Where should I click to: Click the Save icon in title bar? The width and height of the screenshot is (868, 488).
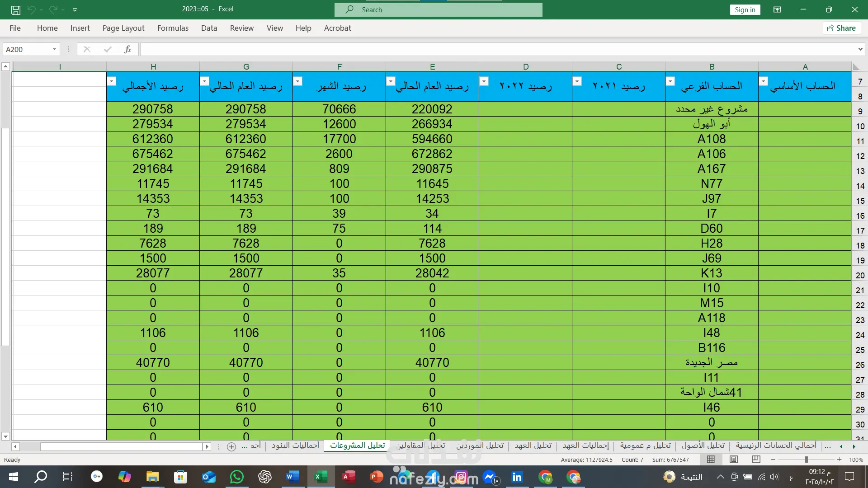tap(15, 9)
